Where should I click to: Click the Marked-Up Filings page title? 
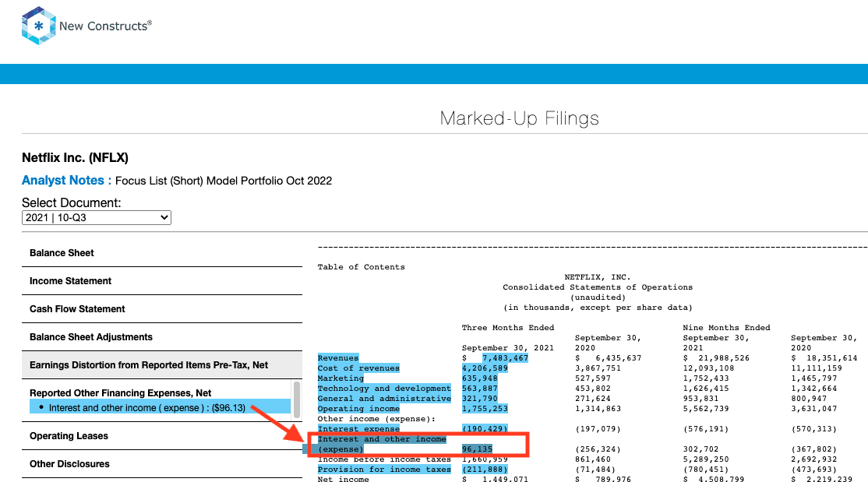coord(519,118)
